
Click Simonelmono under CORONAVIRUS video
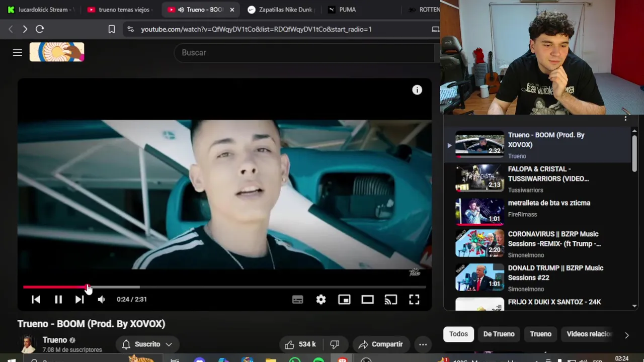pyautogui.click(x=526, y=255)
